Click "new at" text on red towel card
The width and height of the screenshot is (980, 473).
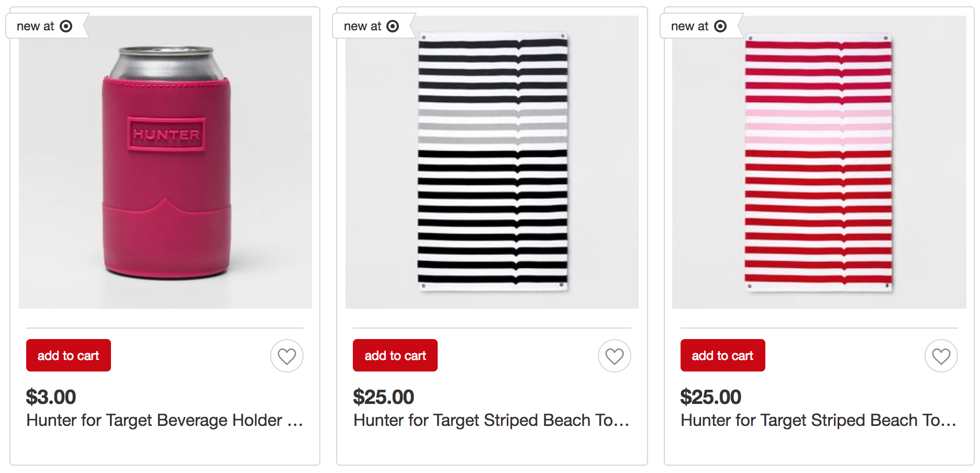pos(689,26)
